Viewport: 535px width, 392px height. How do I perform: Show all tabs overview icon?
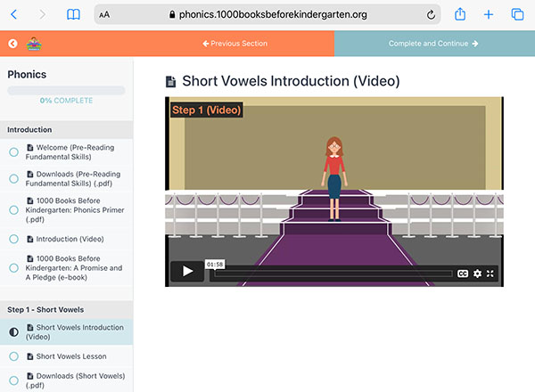coord(517,14)
